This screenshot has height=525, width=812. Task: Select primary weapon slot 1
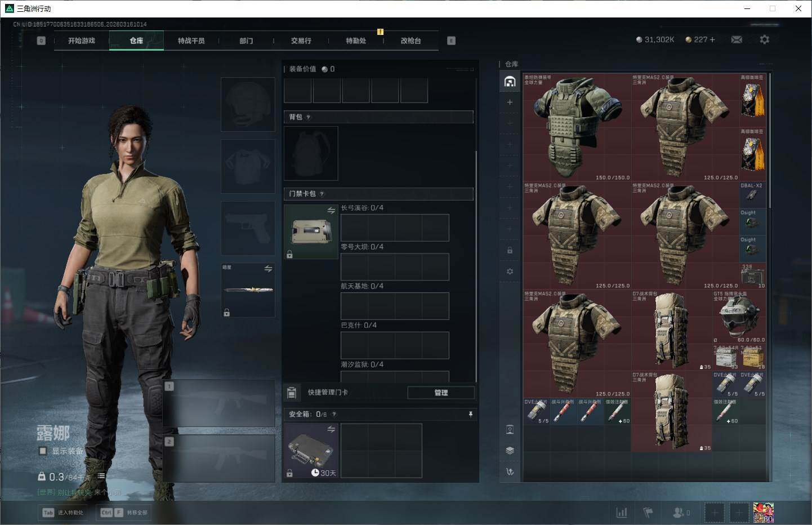[218, 403]
